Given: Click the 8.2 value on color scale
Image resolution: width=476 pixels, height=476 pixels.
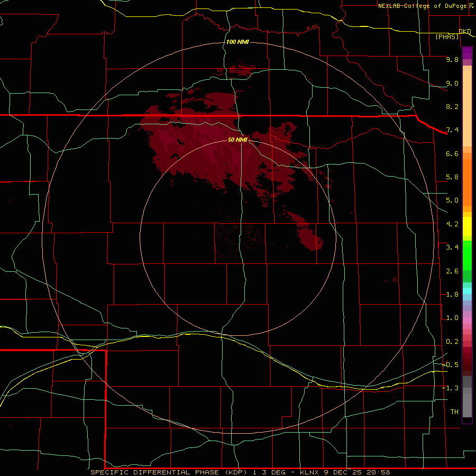Looking at the screenshot, I should pyautogui.click(x=452, y=106).
